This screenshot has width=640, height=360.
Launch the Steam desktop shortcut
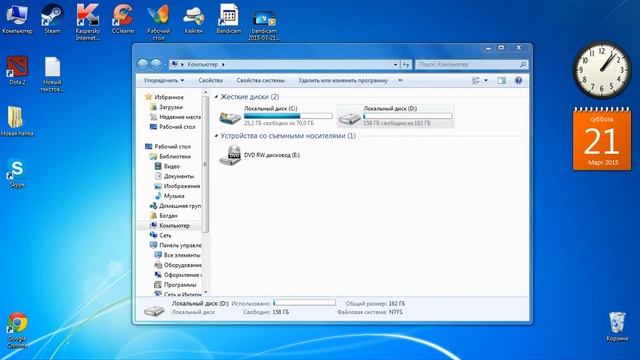tap(52, 18)
